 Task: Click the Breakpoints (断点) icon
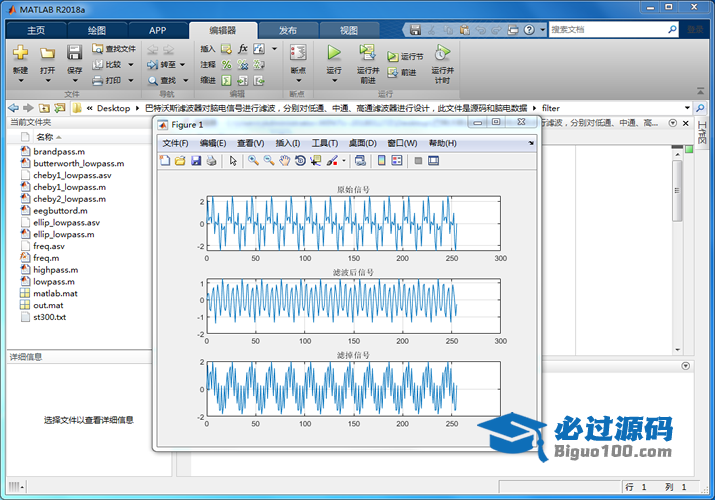[x=298, y=52]
